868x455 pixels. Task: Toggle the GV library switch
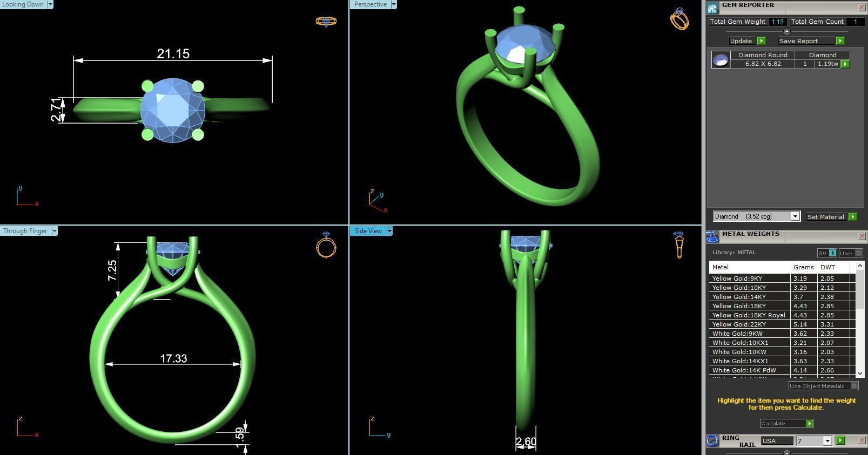(x=827, y=253)
